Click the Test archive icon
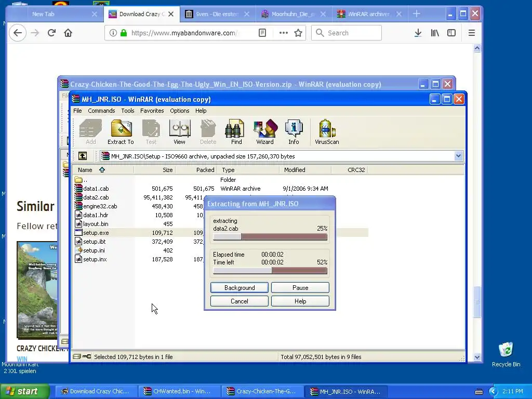 tap(151, 132)
